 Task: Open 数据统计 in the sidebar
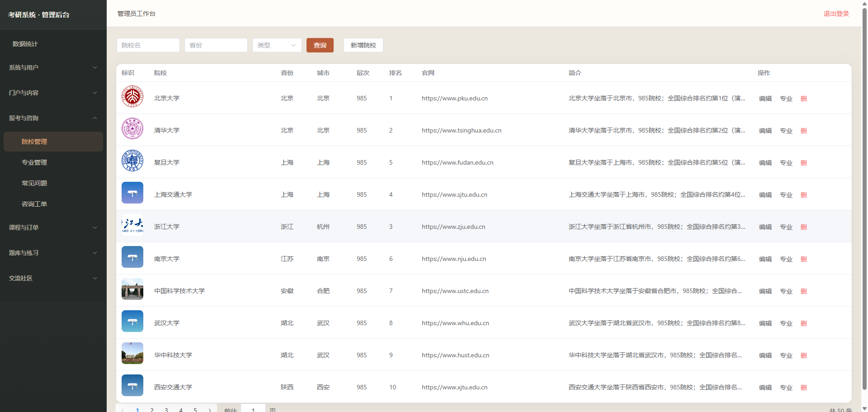53,44
